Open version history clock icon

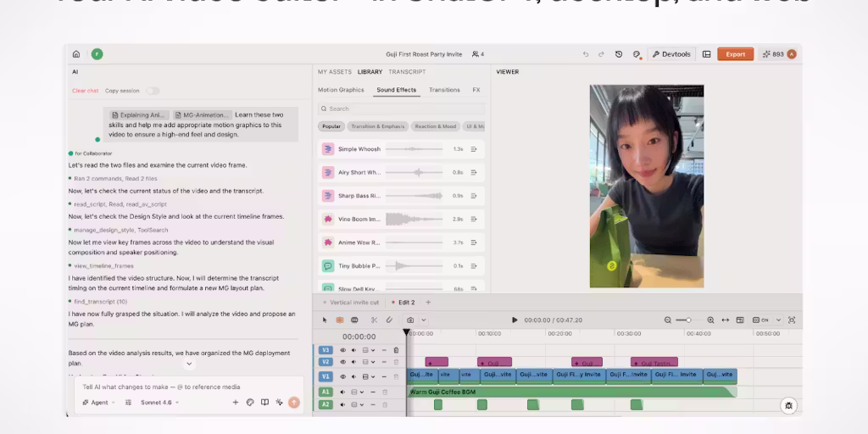(619, 54)
